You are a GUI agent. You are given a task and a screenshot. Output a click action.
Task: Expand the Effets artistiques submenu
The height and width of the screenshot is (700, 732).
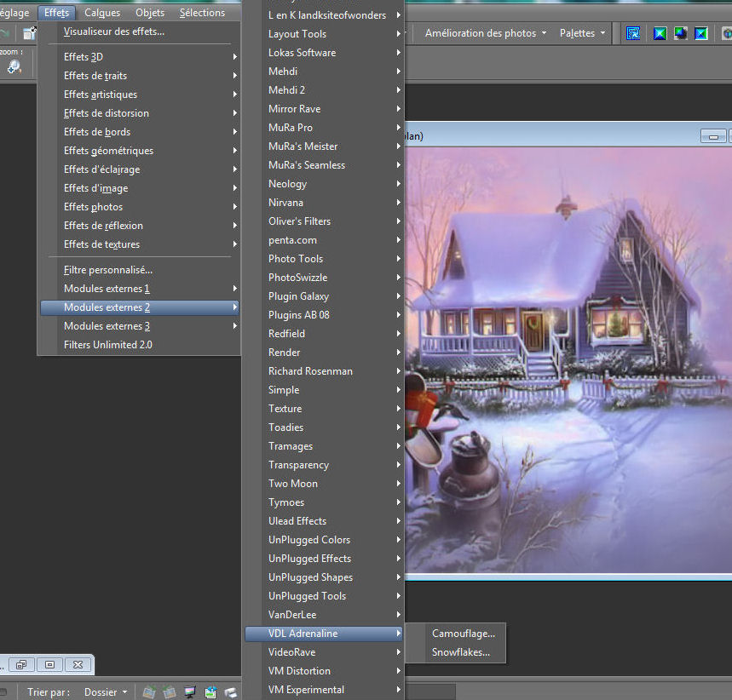click(x=140, y=95)
